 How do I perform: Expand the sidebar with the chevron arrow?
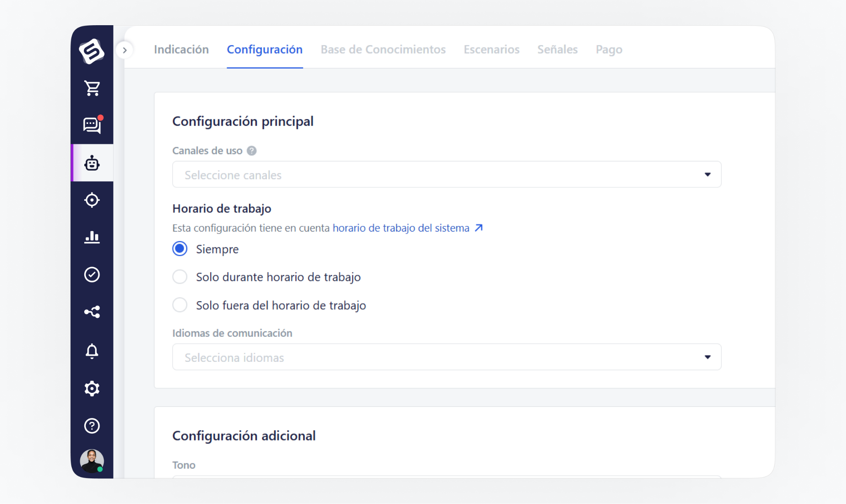coord(125,50)
